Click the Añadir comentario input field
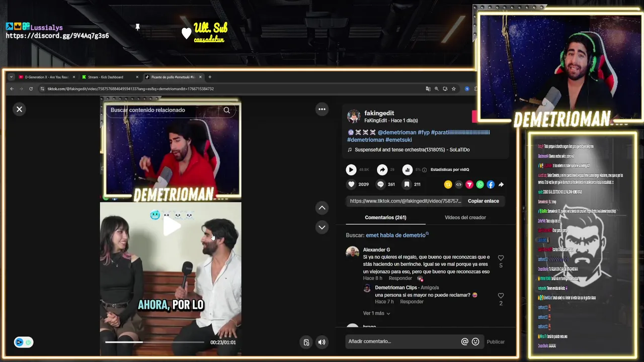 click(x=403, y=341)
